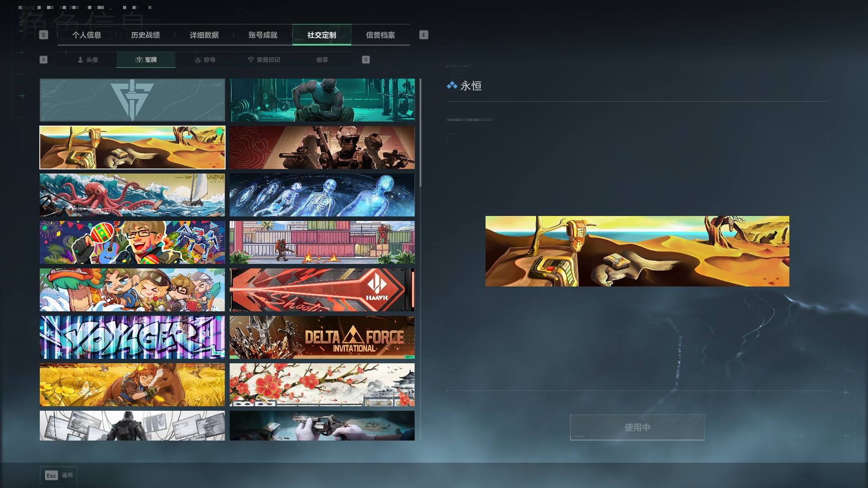Screen dimensions: 868x488
Task: Select the plum blossom ink painting dog tag
Action: [322, 385]
